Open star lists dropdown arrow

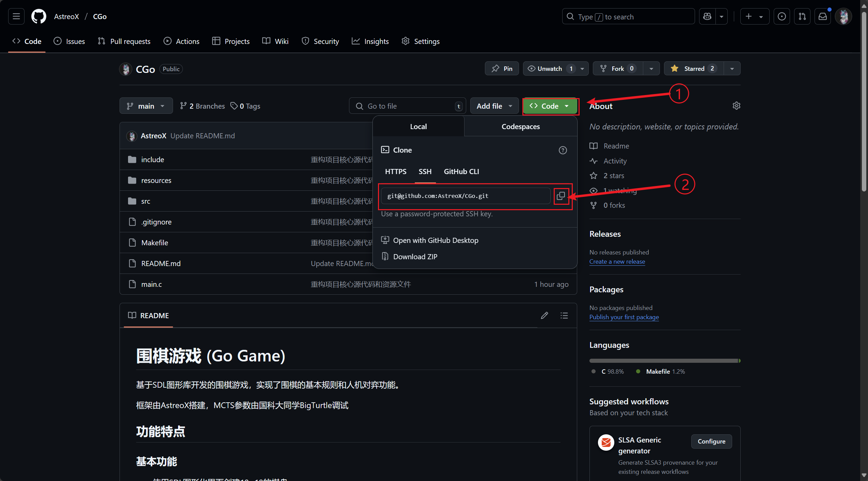click(732, 68)
